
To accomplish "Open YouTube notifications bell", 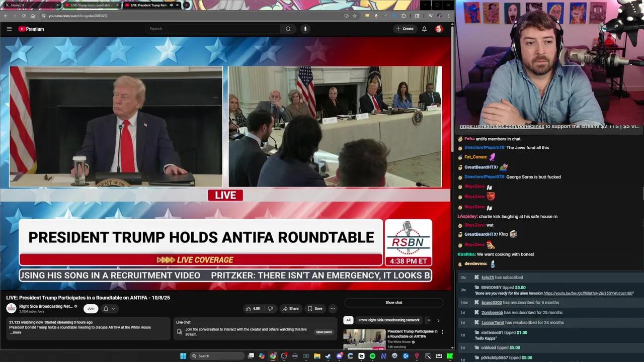I will tap(424, 29).
